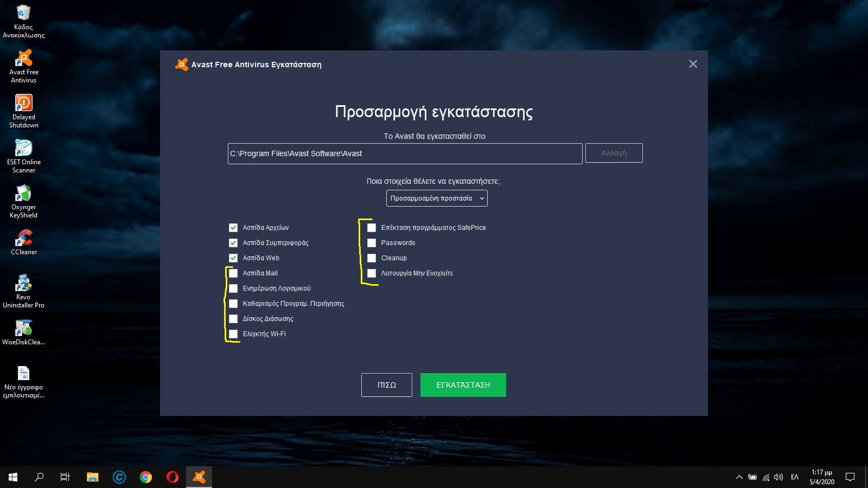The image size is (868, 488).
Task: Check the battery status tray icon
Action: coord(752,477)
